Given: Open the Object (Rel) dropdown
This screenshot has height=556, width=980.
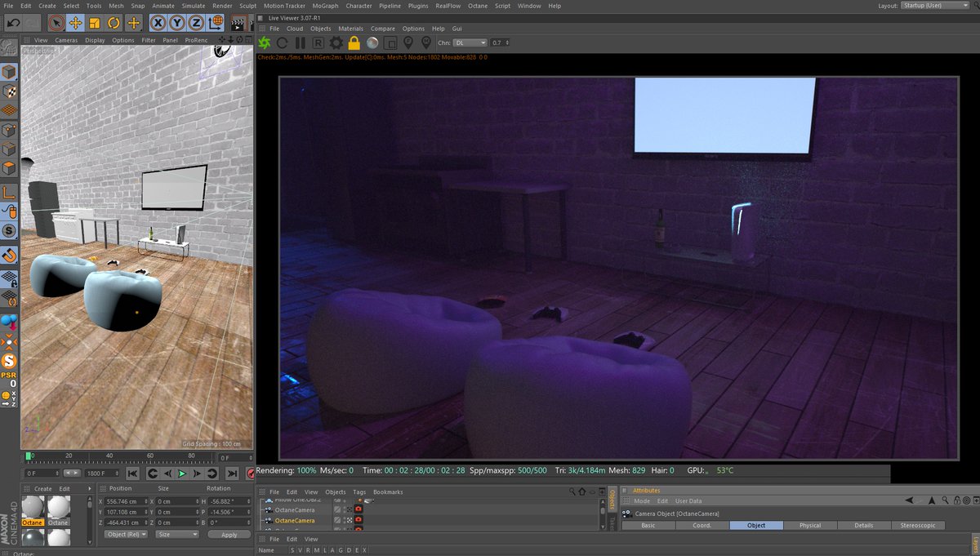Looking at the screenshot, I should tap(127, 535).
